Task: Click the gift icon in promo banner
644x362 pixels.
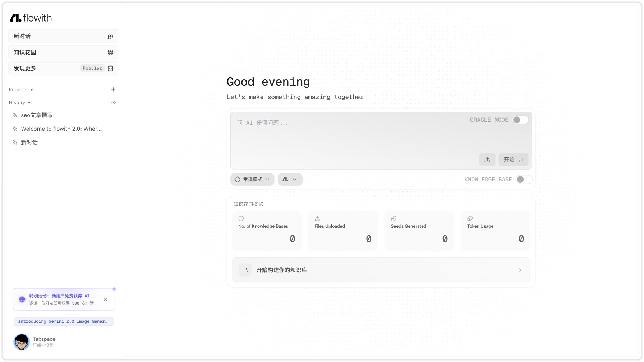Action: [x=22, y=299]
